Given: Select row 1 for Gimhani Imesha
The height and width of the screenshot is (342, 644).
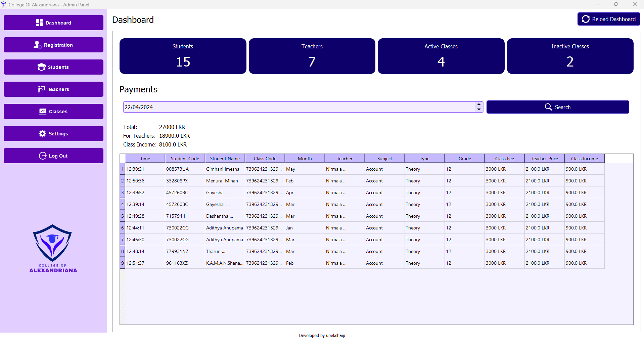Looking at the screenshot, I should coord(122,169).
